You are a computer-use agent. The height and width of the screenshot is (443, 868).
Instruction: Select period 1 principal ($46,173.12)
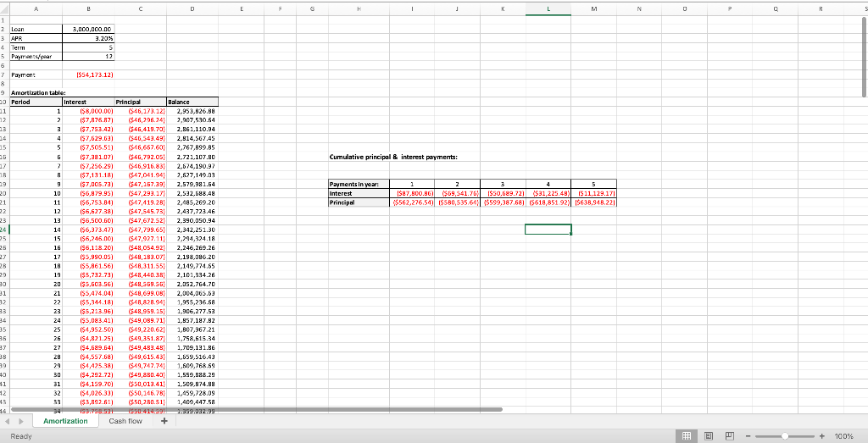tap(141, 111)
